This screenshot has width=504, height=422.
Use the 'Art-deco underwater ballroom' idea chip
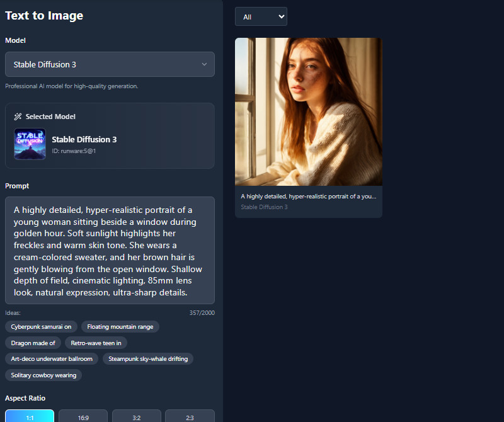pos(52,359)
